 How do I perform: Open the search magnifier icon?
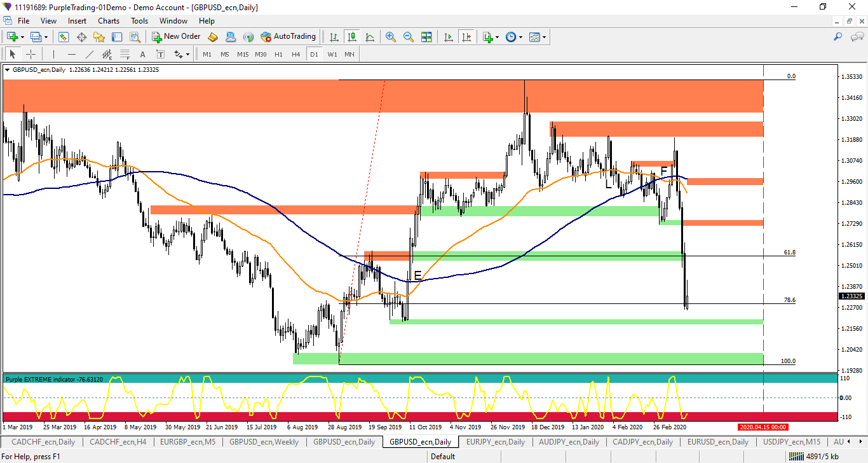(x=837, y=37)
